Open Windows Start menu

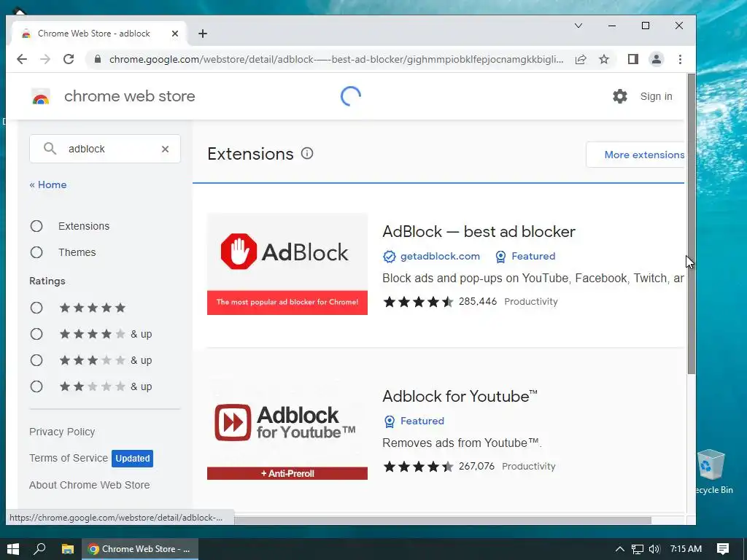(13, 548)
